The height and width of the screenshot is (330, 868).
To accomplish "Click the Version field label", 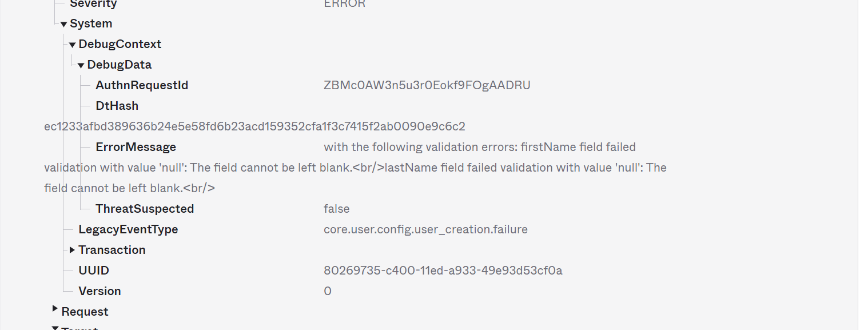I will click(x=99, y=291).
